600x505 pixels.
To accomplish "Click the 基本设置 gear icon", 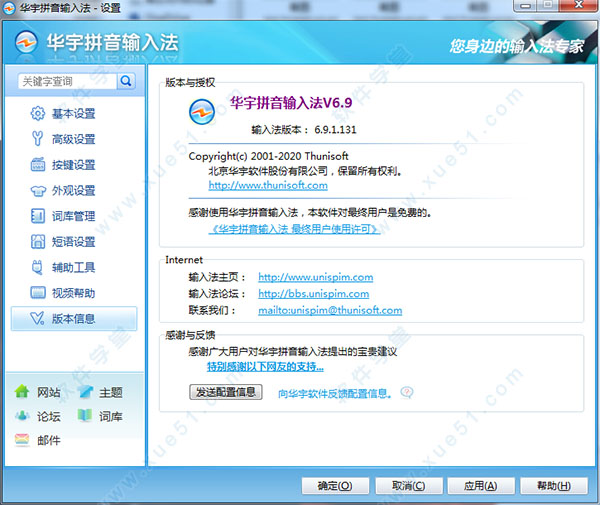I will pyautogui.click(x=38, y=114).
